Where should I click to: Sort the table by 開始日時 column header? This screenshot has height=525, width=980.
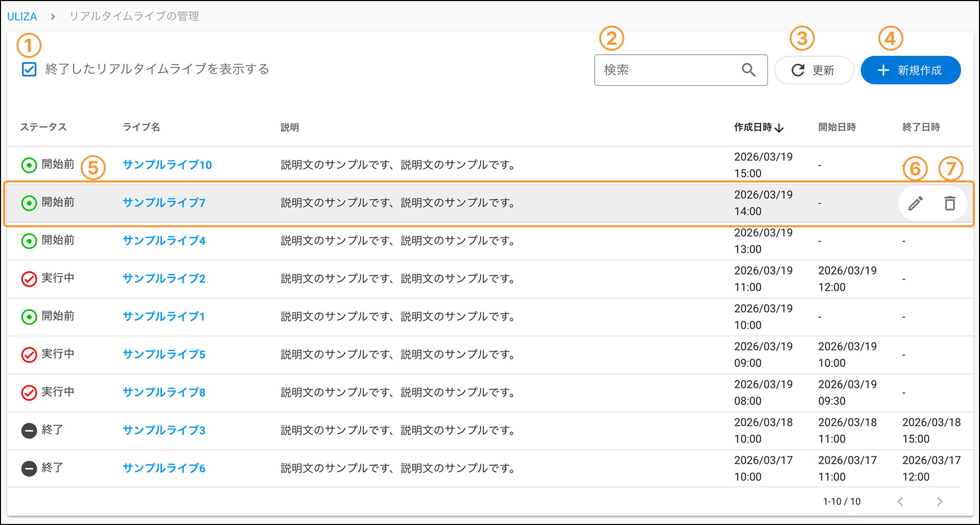[837, 127]
